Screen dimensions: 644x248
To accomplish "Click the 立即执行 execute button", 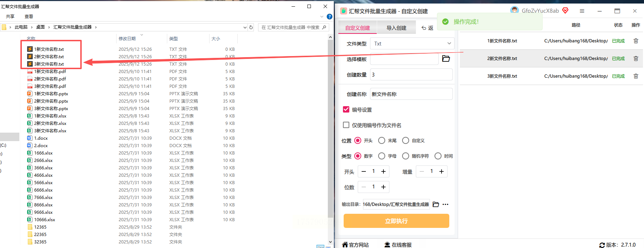I will click(396, 221).
